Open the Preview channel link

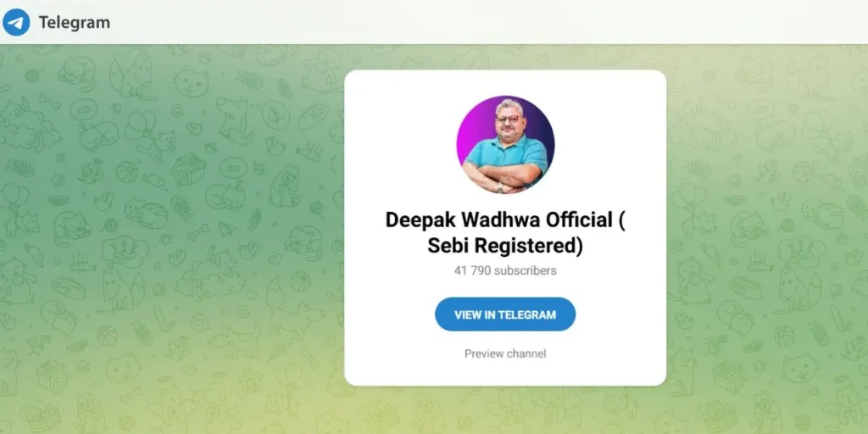tap(505, 353)
